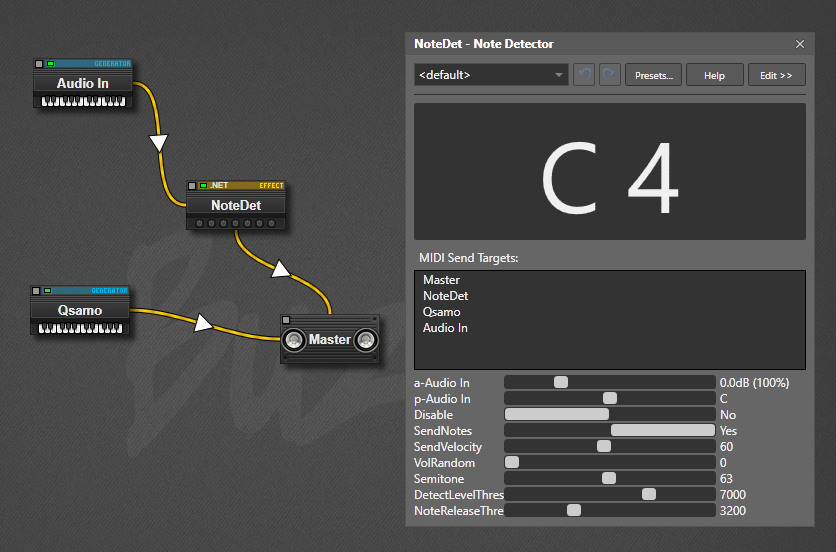Close the NoteDet Note Detector window
Image resolution: width=836 pixels, height=552 pixels.
click(x=800, y=44)
